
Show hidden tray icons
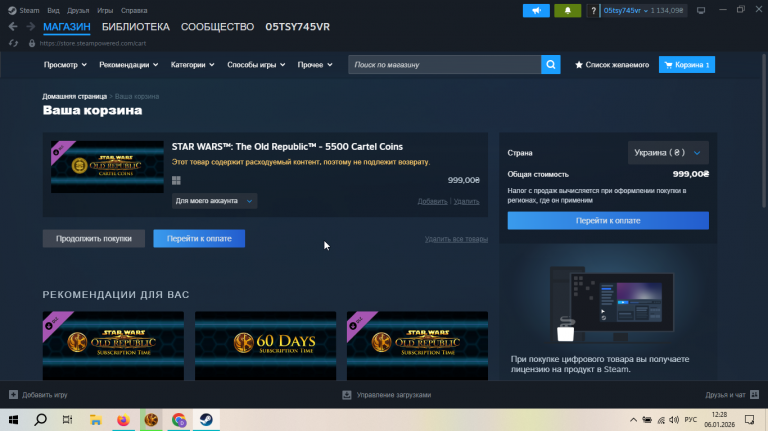tap(633, 420)
